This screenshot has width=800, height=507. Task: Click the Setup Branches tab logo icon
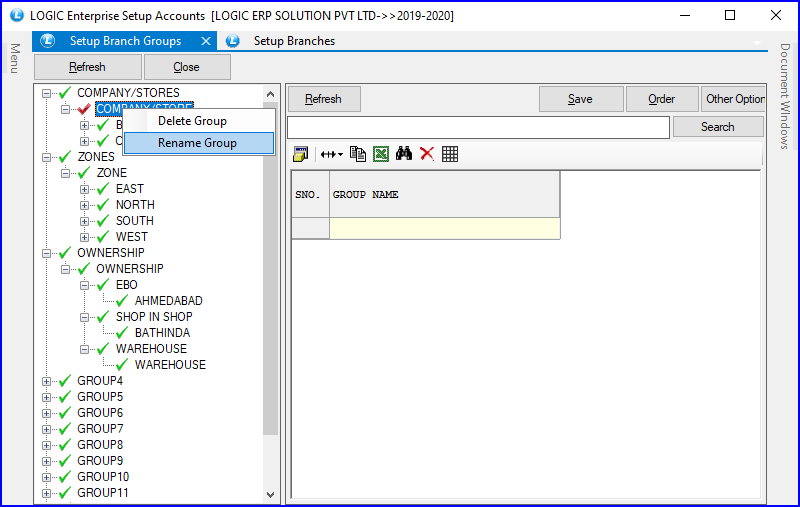233,41
